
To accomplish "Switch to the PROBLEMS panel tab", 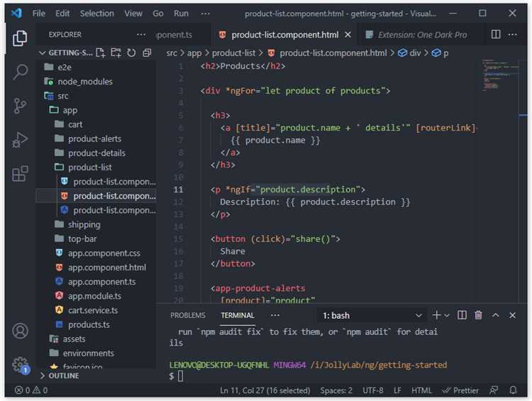I will pyautogui.click(x=188, y=315).
